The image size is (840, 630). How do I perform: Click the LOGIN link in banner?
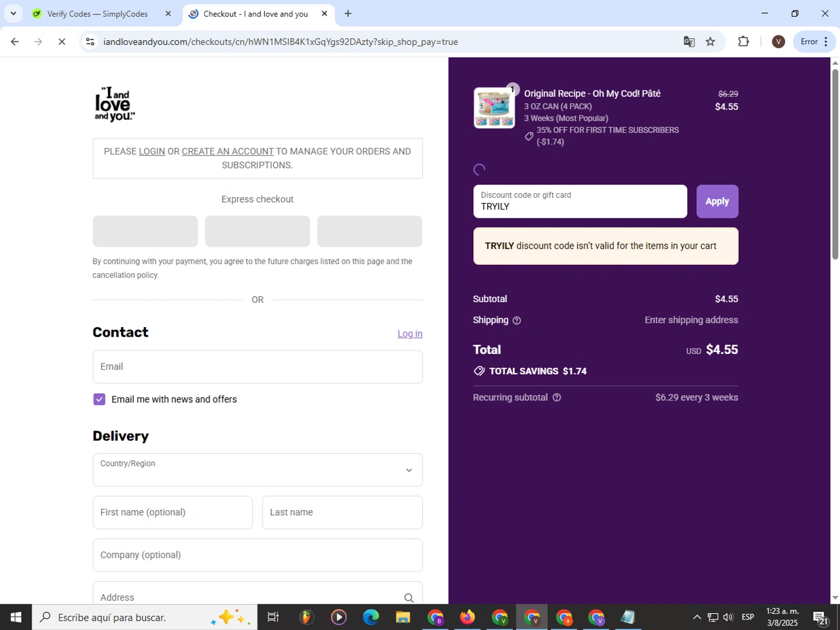[152, 151]
